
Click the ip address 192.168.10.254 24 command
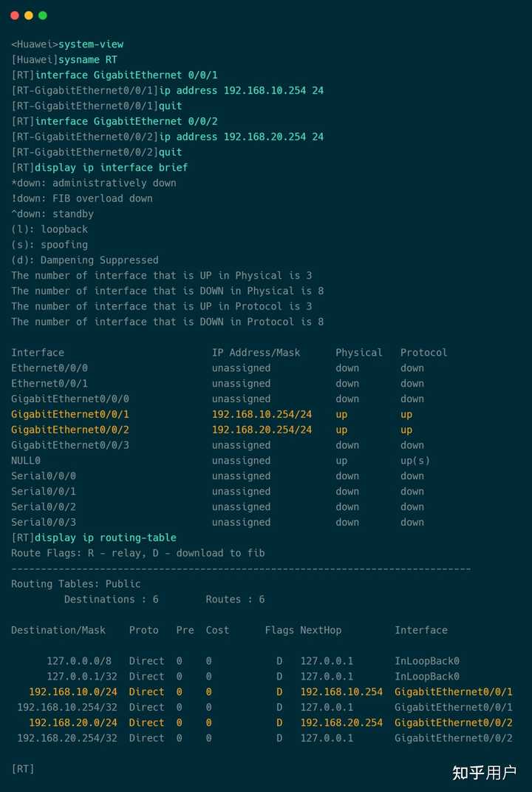[x=242, y=91]
